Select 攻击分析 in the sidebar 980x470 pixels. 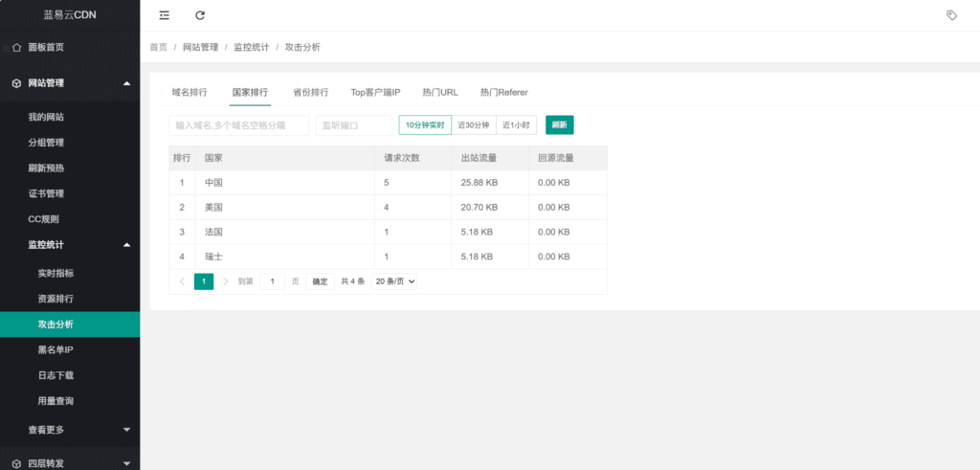tap(70, 325)
